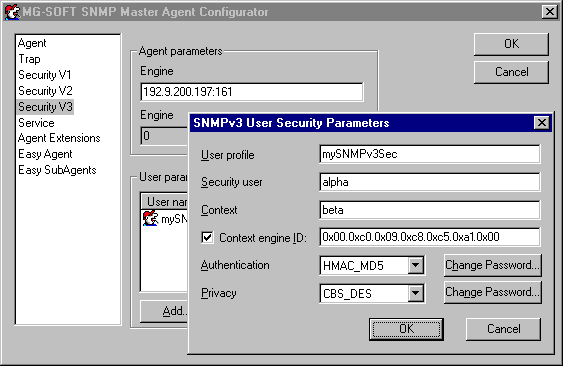This screenshot has height=366, width=563.
Task: Select Trap in the category list
Action: click(29, 59)
